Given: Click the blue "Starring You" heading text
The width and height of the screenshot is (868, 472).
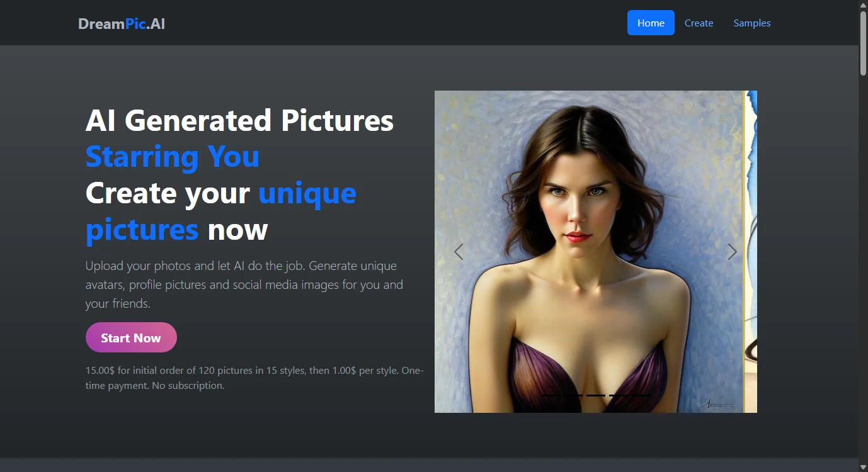Looking at the screenshot, I should click(x=172, y=157).
